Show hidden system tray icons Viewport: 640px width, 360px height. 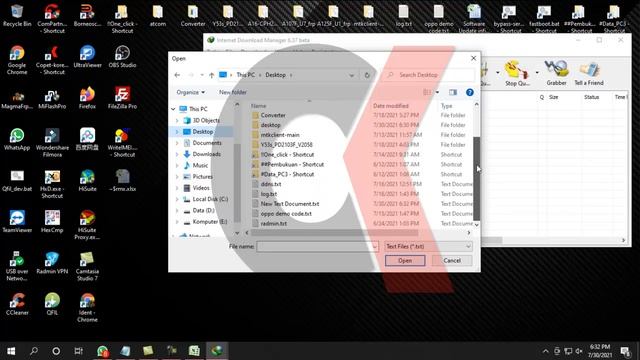point(546,351)
